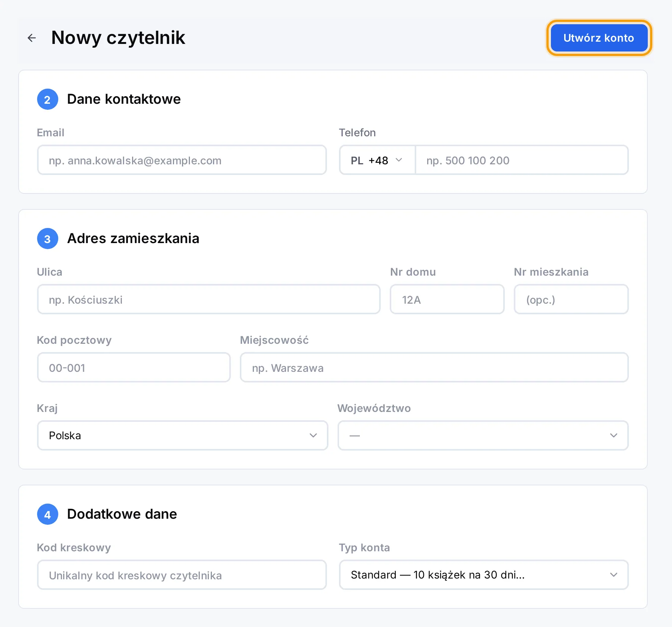Click the Telefon field label

[x=357, y=133]
